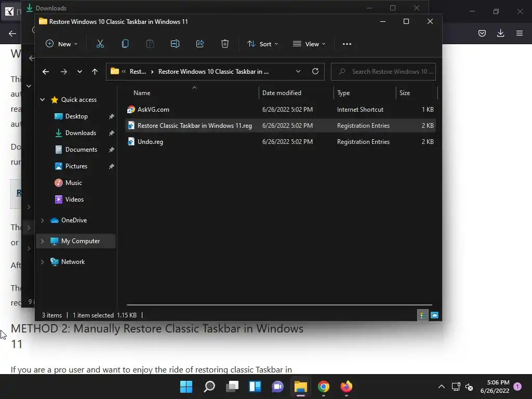Open Music in navigation pane
532x399 pixels.
74,182
